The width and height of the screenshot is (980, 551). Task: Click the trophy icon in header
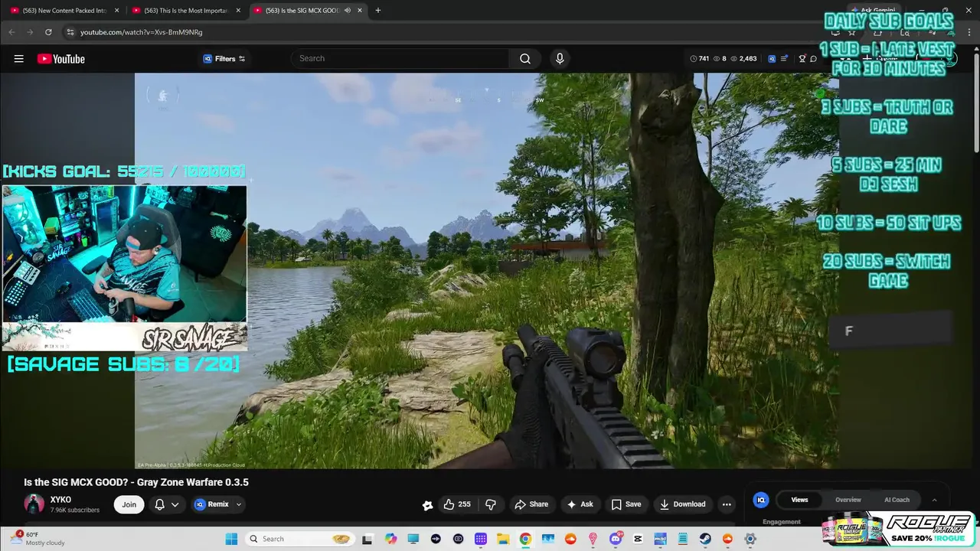[x=802, y=59]
